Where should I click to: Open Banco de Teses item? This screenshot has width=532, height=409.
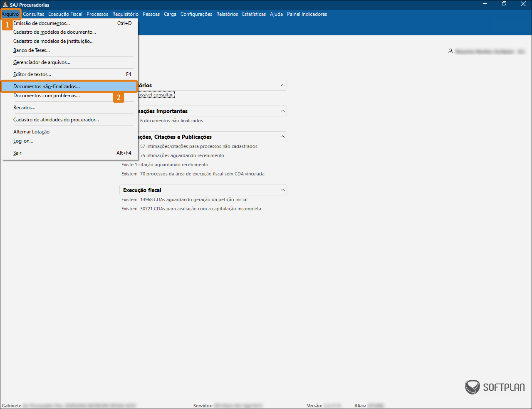tap(32, 50)
